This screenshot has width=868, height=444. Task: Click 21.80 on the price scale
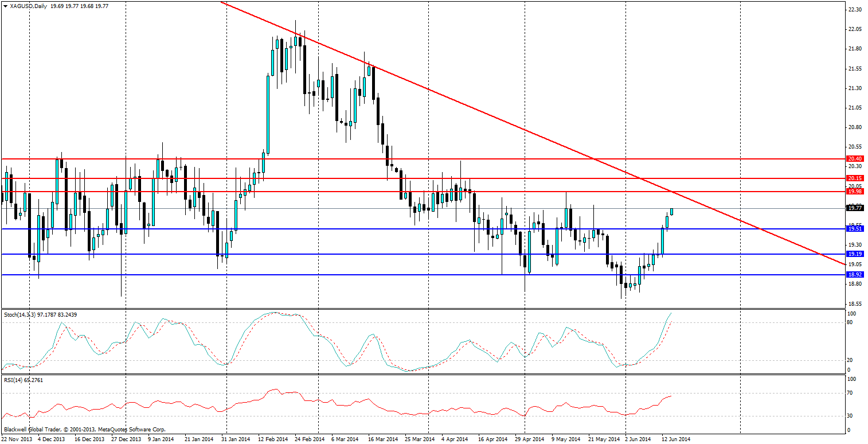point(855,49)
